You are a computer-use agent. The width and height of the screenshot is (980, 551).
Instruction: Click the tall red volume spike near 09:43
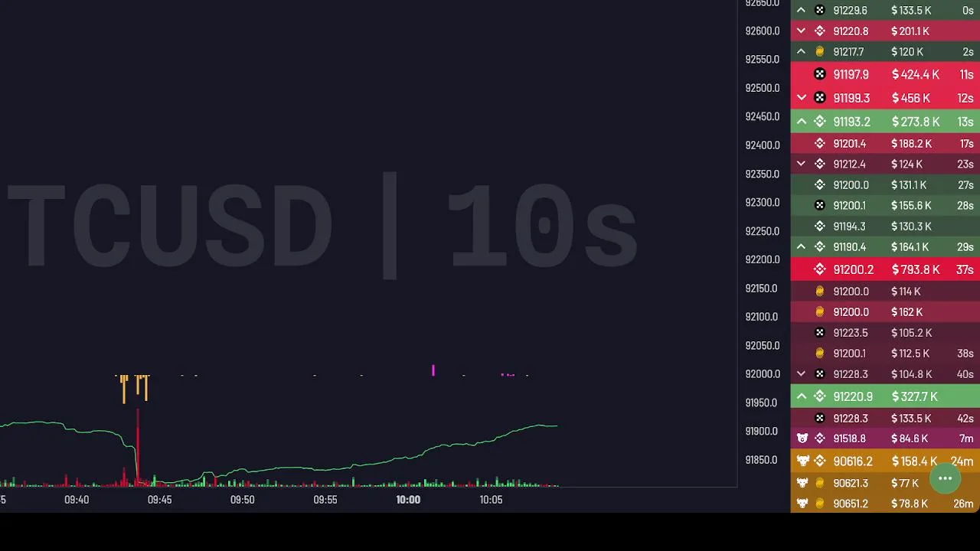point(138,447)
